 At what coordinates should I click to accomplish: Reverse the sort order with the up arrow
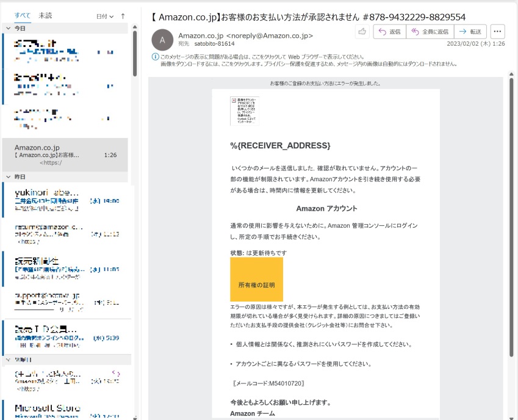[x=123, y=16]
